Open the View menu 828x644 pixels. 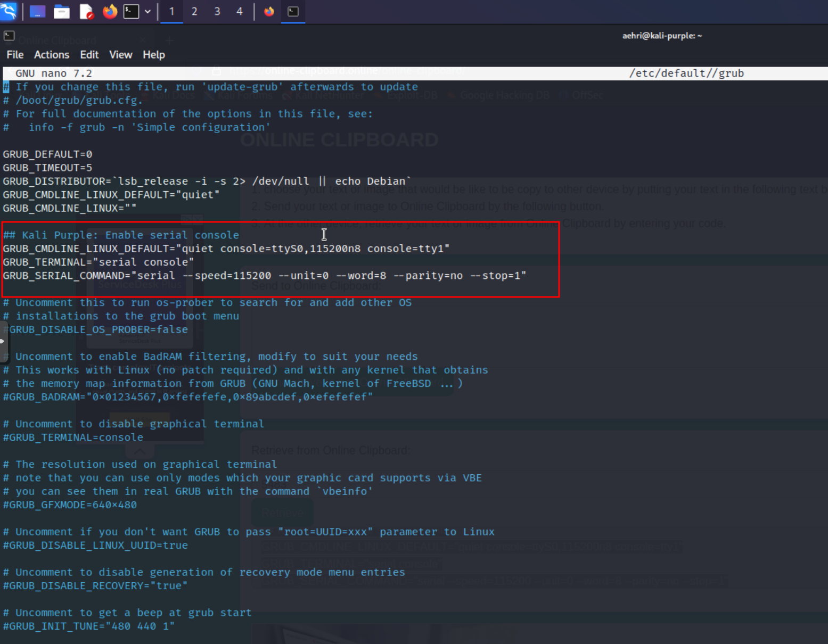pyautogui.click(x=121, y=55)
